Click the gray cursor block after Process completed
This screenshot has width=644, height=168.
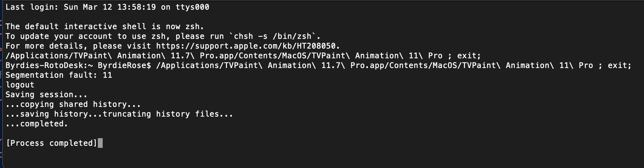point(100,143)
